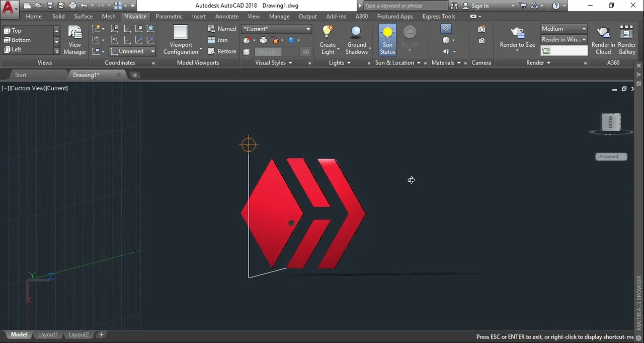Screen dimensions: 644x343
Task: Switch to the Layout1 tab
Action: point(48,334)
